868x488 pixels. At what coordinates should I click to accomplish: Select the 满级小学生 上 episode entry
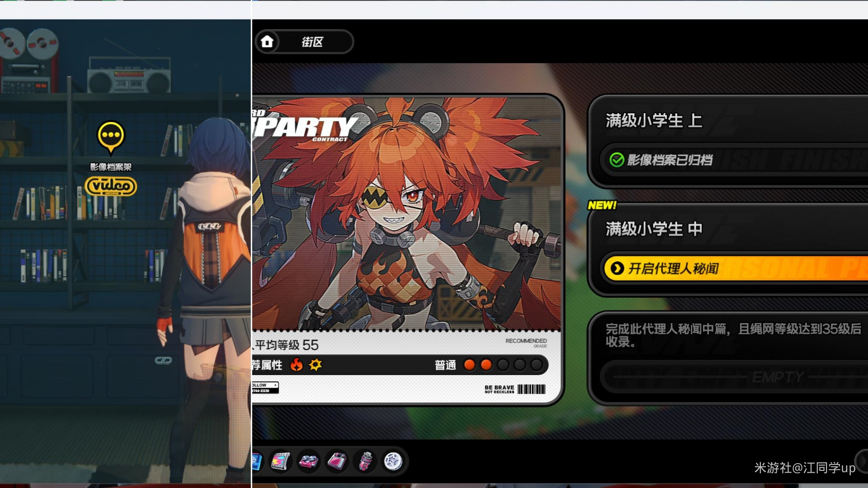654,121
